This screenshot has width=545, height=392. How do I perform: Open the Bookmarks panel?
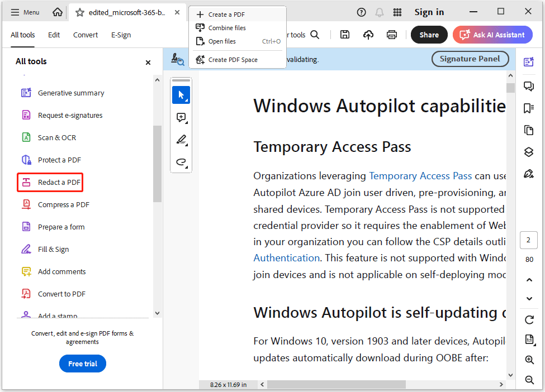(x=529, y=108)
